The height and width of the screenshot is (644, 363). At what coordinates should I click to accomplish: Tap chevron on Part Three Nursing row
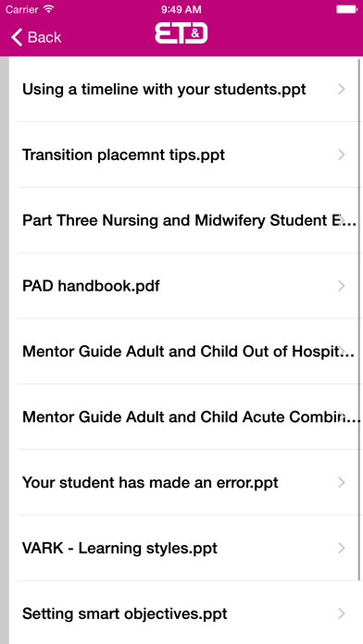tap(341, 220)
